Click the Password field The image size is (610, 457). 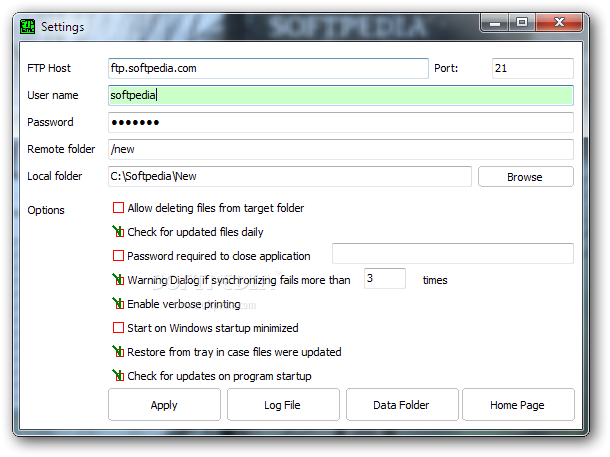341,122
